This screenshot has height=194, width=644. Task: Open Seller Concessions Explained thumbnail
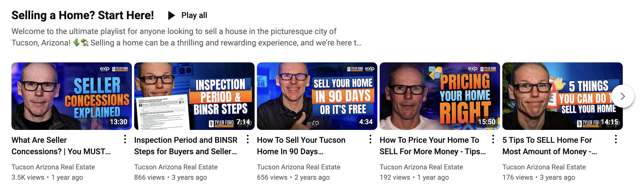click(x=72, y=96)
